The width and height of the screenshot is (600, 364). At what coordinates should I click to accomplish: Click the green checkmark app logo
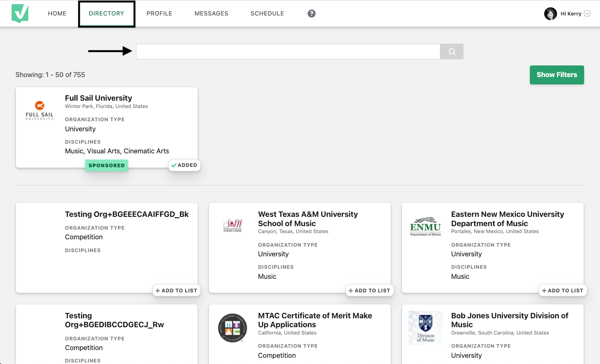20,14
